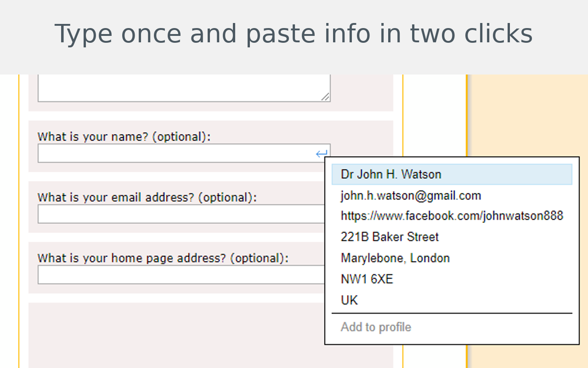This screenshot has height=368, width=588.
Task: Focus the name input field
Action: click(184, 153)
